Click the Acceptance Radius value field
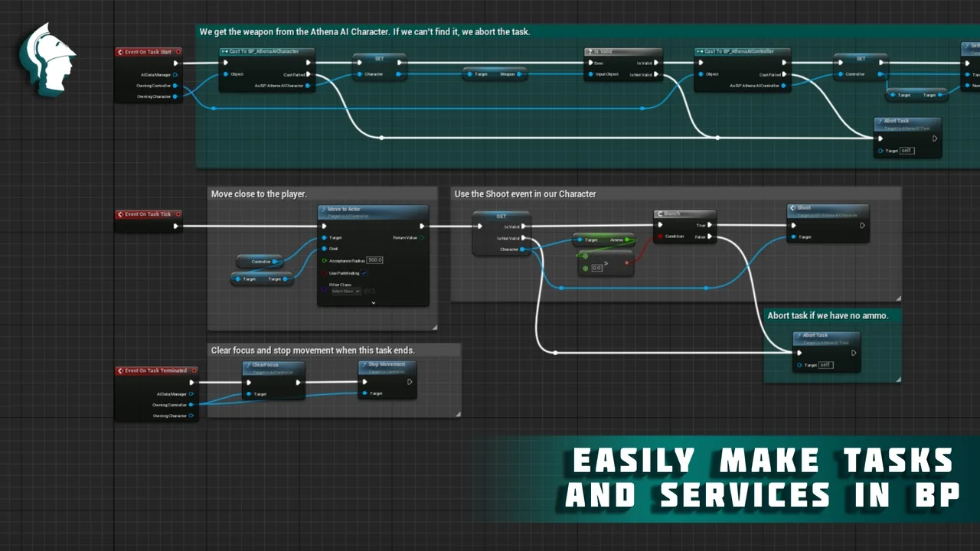980x551 pixels. click(x=374, y=260)
